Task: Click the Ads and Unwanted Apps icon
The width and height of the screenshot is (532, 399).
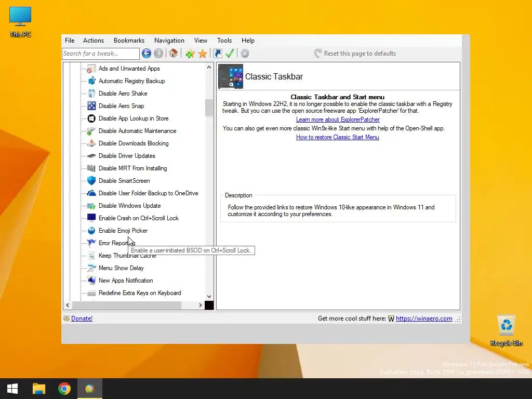Action: coord(91,69)
